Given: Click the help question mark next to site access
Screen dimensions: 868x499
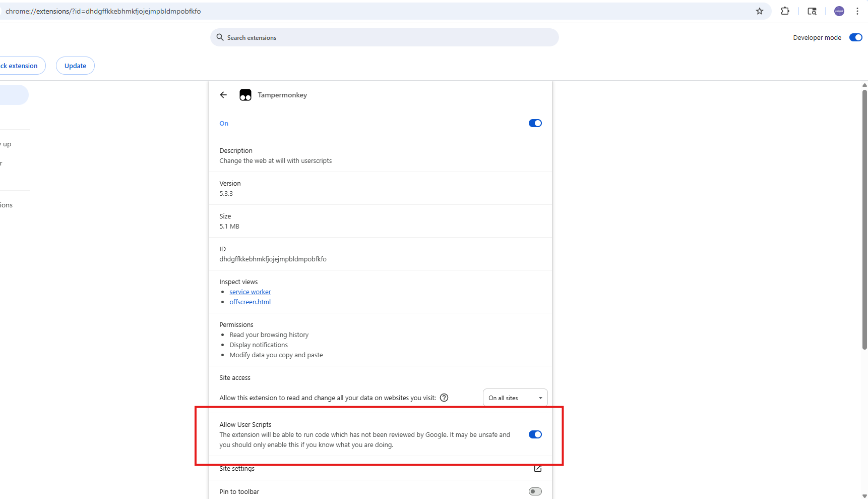Looking at the screenshot, I should coord(444,398).
